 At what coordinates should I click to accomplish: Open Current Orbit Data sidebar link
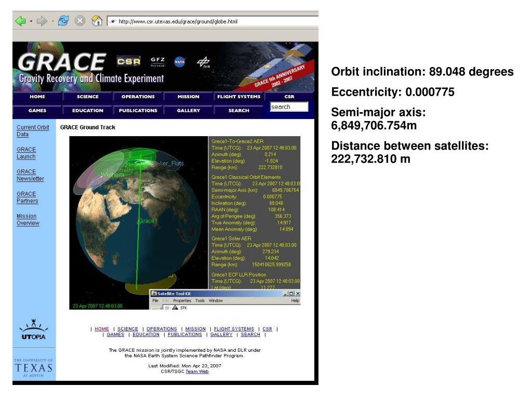[33, 130]
